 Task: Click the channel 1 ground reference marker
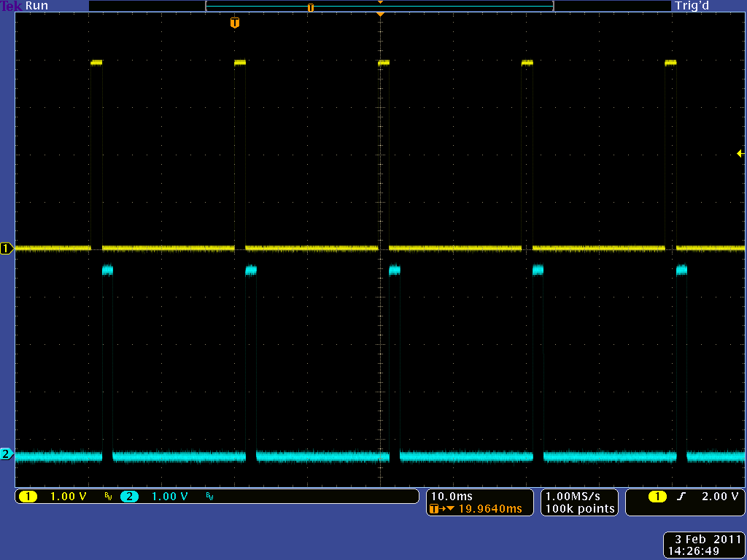click(7, 249)
